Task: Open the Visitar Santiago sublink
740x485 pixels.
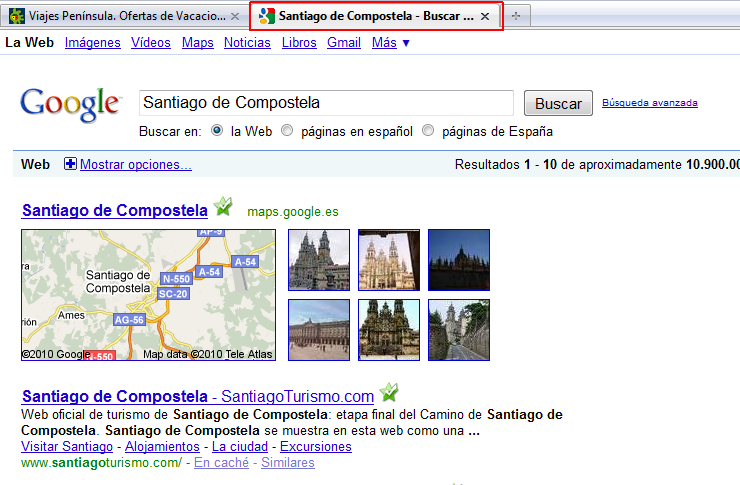Action: (67, 446)
